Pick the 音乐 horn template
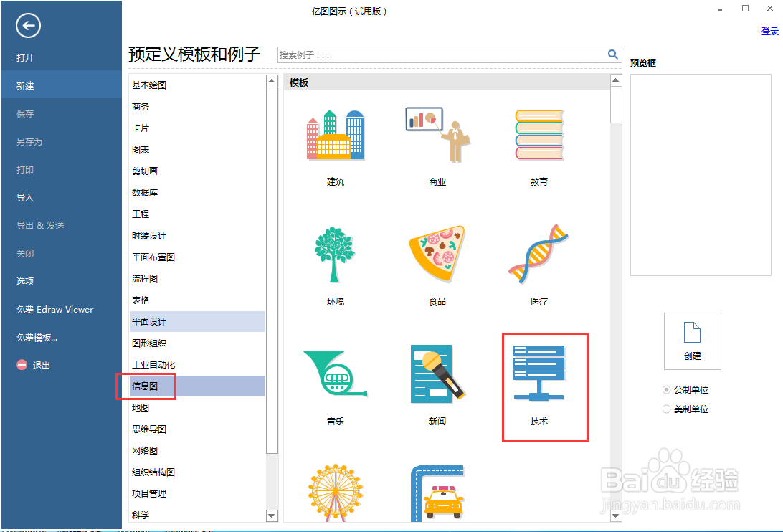 tap(335, 373)
